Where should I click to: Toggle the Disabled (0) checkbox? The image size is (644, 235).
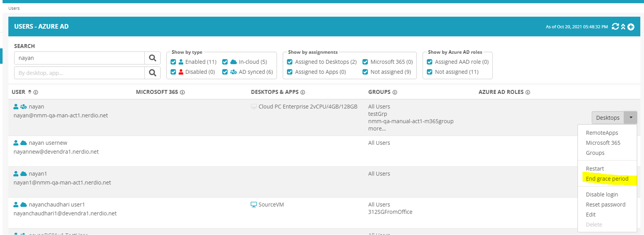(173, 72)
